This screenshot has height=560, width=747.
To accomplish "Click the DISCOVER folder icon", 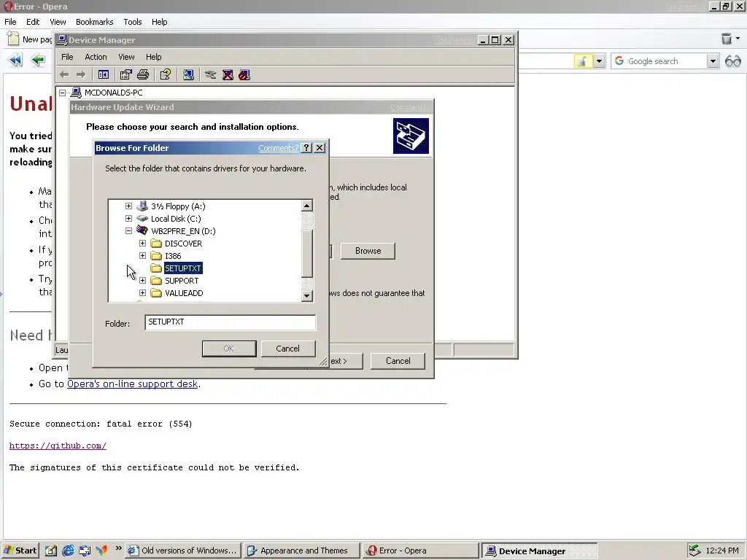I will [156, 244].
